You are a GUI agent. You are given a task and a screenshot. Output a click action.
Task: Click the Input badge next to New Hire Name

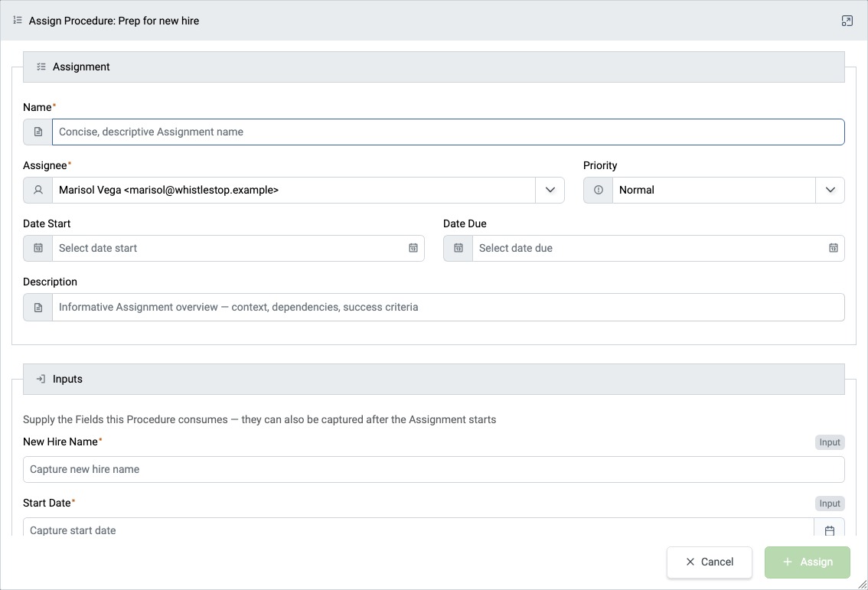pos(830,442)
